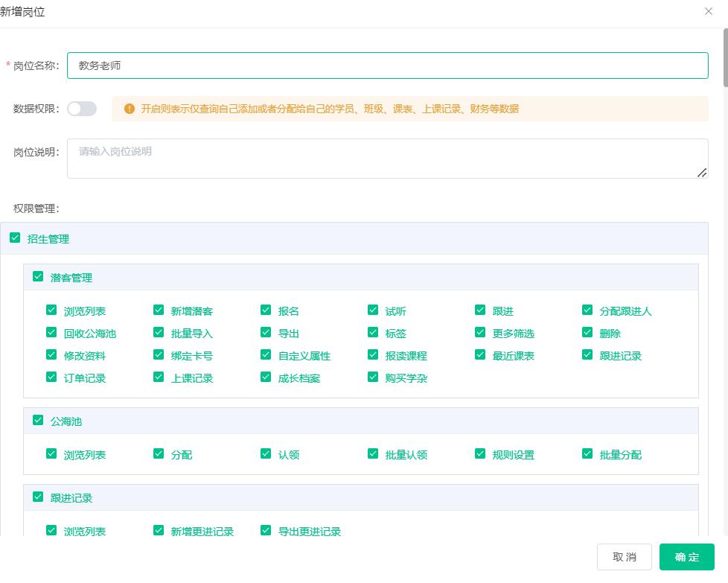This screenshot has height=583, width=728.
Task: Click the 新增岗位 dialog title
Action: pos(22,12)
